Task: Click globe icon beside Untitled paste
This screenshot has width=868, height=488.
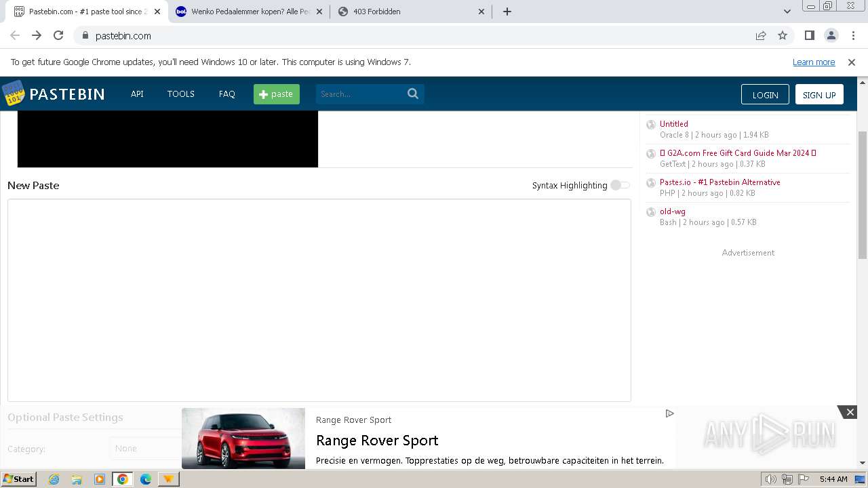Action: 651,125
